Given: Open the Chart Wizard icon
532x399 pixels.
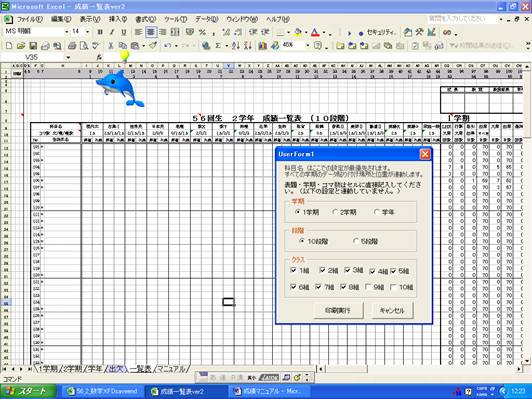Looking at the screenshot, I should coord(263,45).
